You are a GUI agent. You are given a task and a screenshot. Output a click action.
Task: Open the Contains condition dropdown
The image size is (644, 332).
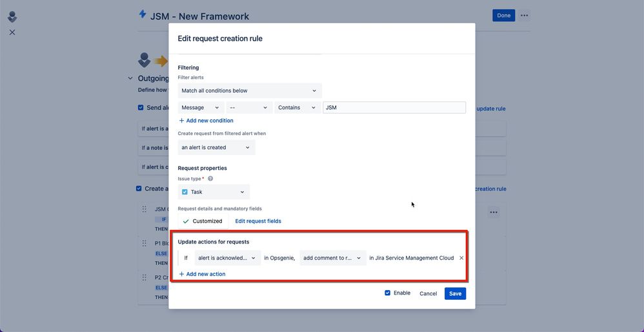pos(297,107)
